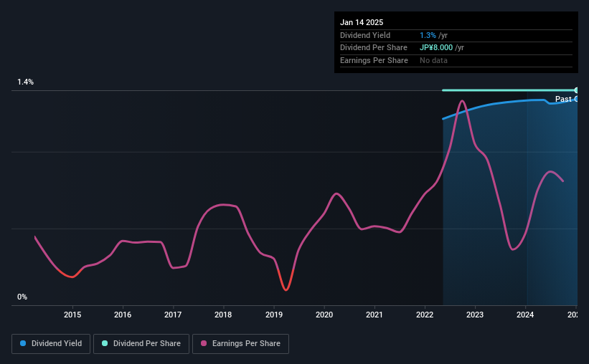Select the 2017 year label on the axis
The image size is (589, 364).
173,314
